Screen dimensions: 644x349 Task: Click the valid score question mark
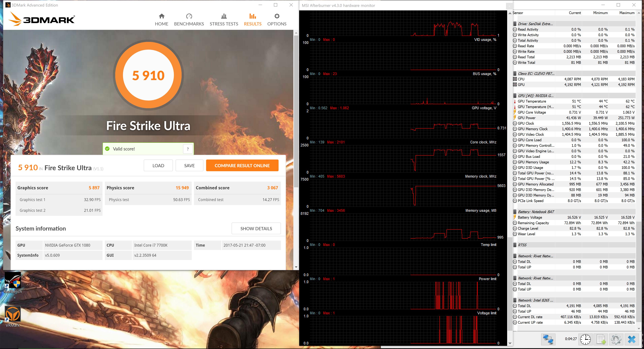click(188, 149)
